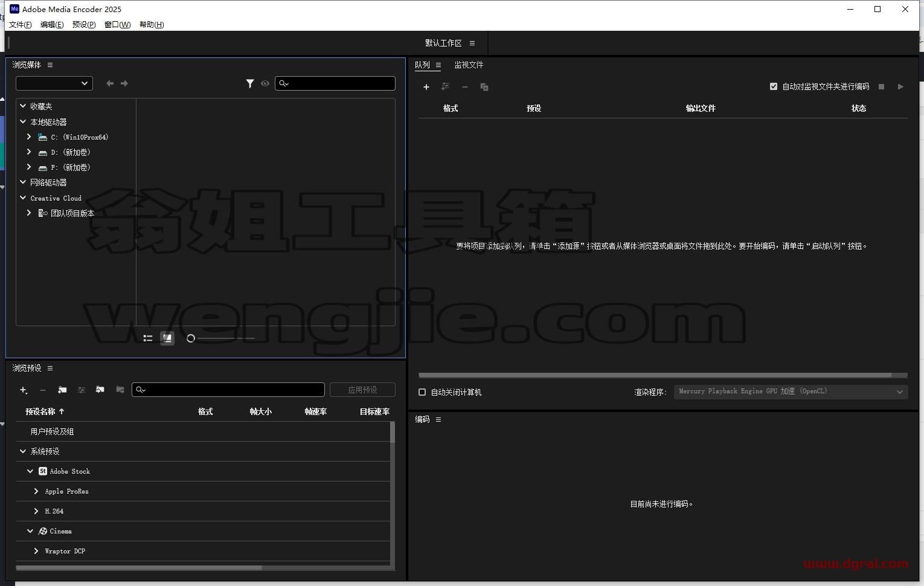Expand the Wraptor DCP preset group

coord(36,551)
